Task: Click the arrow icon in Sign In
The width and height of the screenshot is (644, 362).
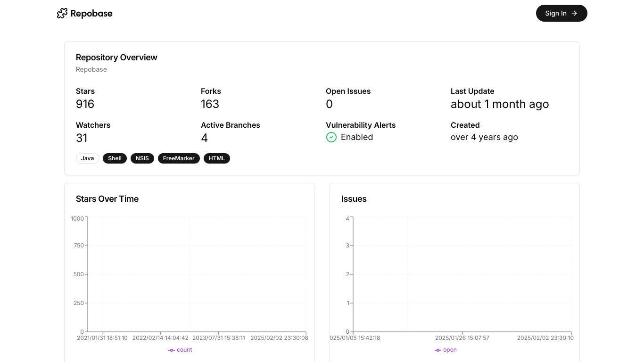Action: pos(574,13)
